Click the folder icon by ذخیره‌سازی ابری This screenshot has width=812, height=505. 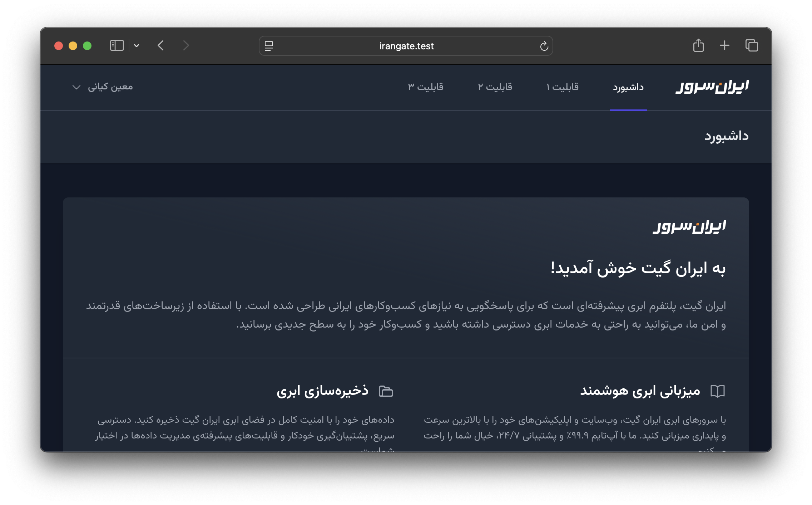pos(386,391)
